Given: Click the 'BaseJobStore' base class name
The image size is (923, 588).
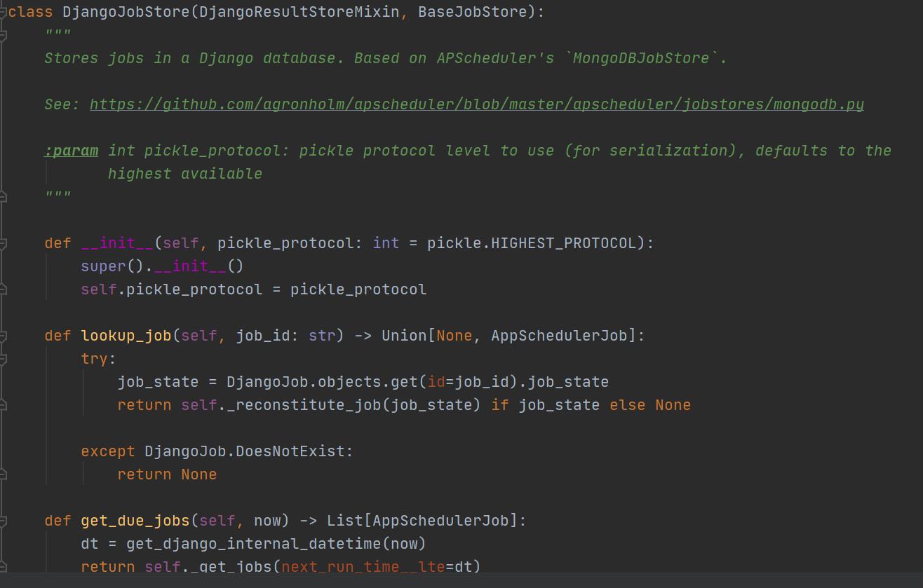Looking at the screenshot, I should point(473,12).
